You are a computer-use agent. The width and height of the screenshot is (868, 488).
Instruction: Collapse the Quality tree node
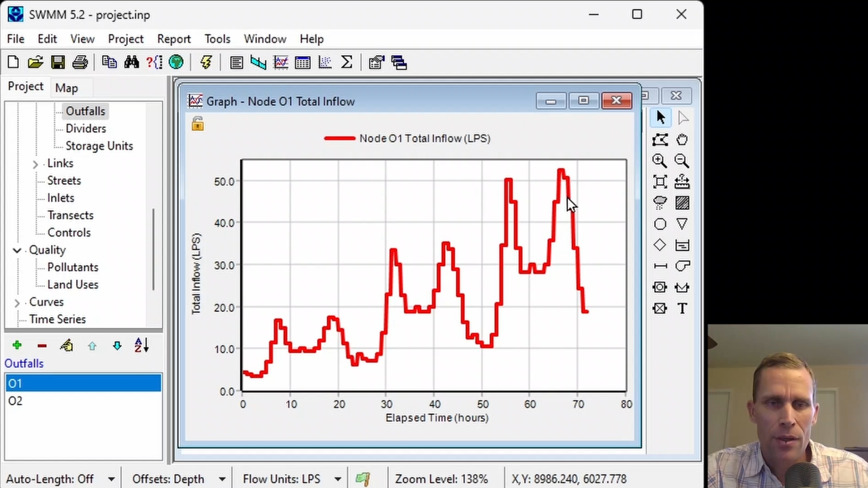(x=17, y=250)
